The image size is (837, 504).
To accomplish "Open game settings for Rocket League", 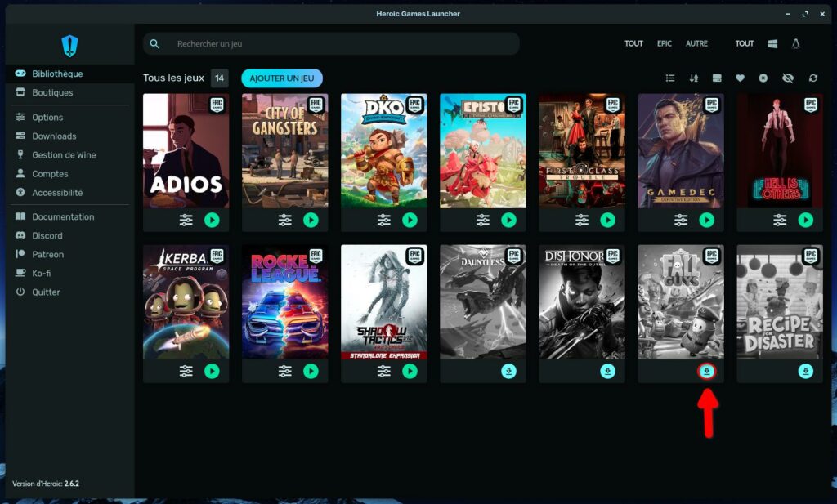I will (285, 372).
